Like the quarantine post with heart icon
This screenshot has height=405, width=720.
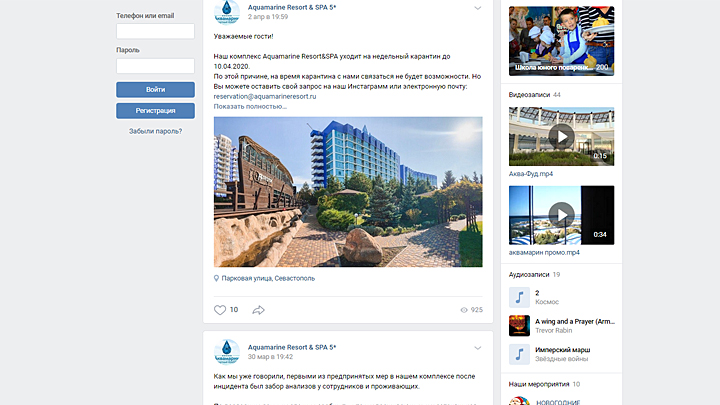tap(220, 310)
